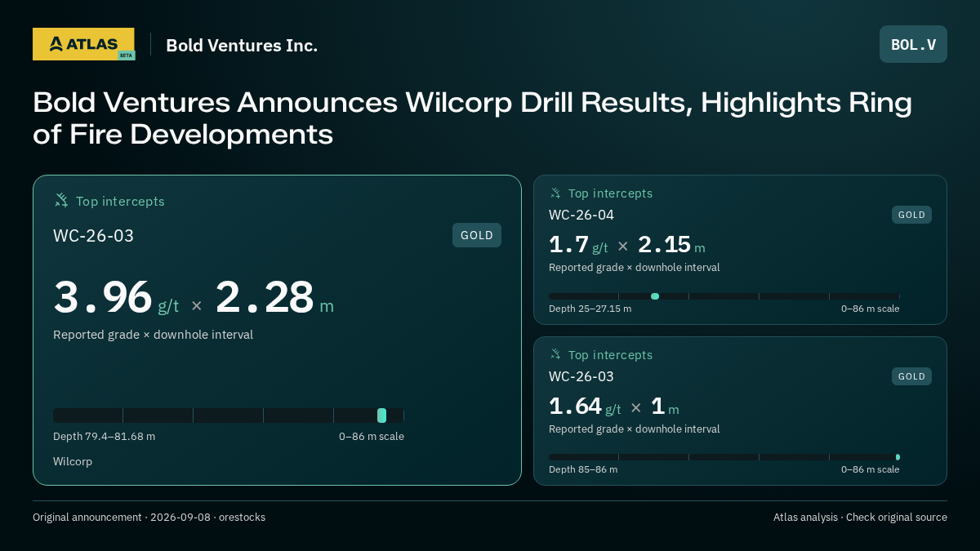This screenshot has height=551, width=980.
Task: Click 'Depth 79.4–81.68 m' text
Action: [104, 436]
